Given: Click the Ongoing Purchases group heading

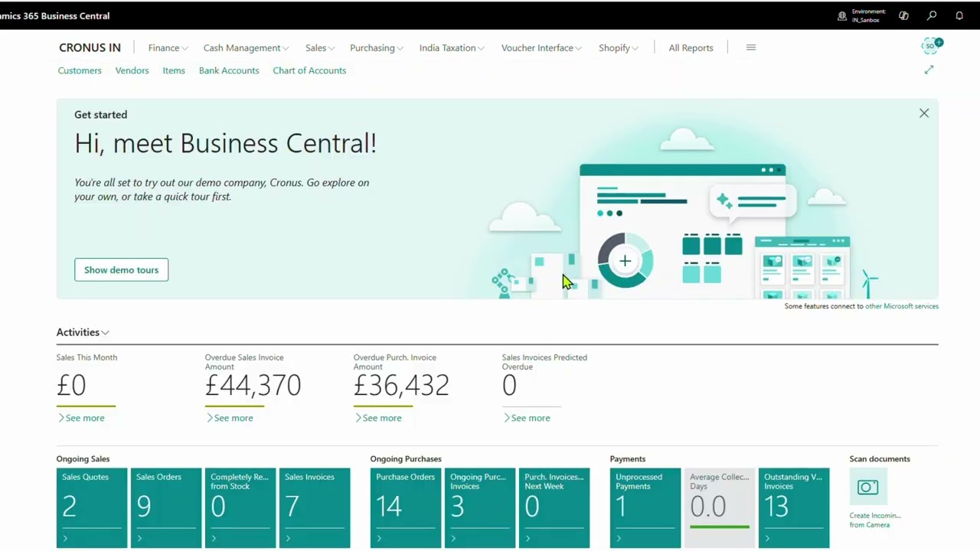Looking at the screenshot, I should pyautogui.click(x=406, y=459).
